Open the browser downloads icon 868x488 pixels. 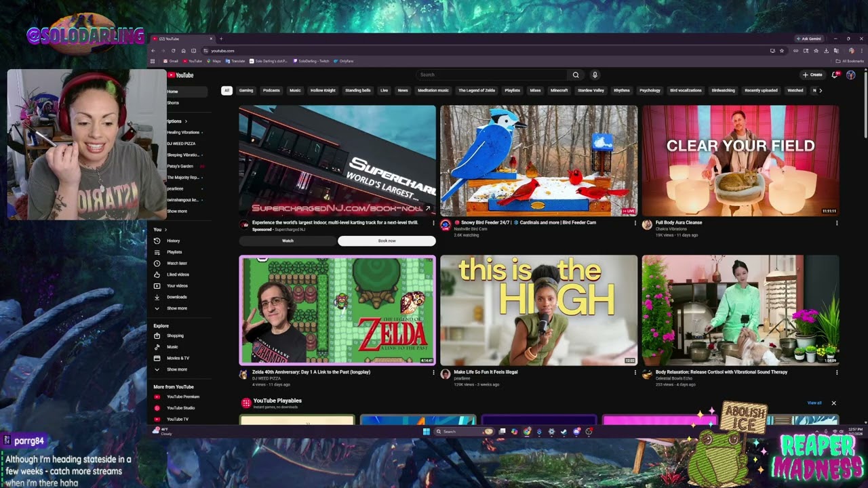[827, 51]
